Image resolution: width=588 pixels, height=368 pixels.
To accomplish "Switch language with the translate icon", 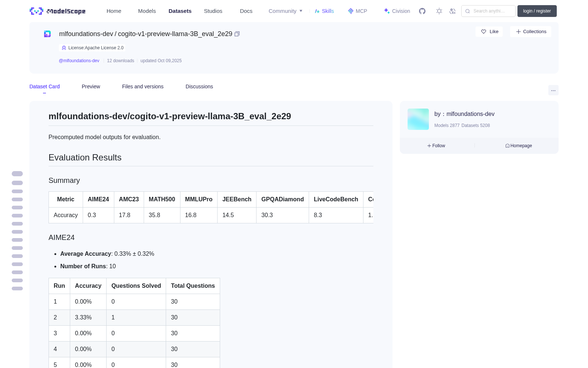I will pos(453,11).
